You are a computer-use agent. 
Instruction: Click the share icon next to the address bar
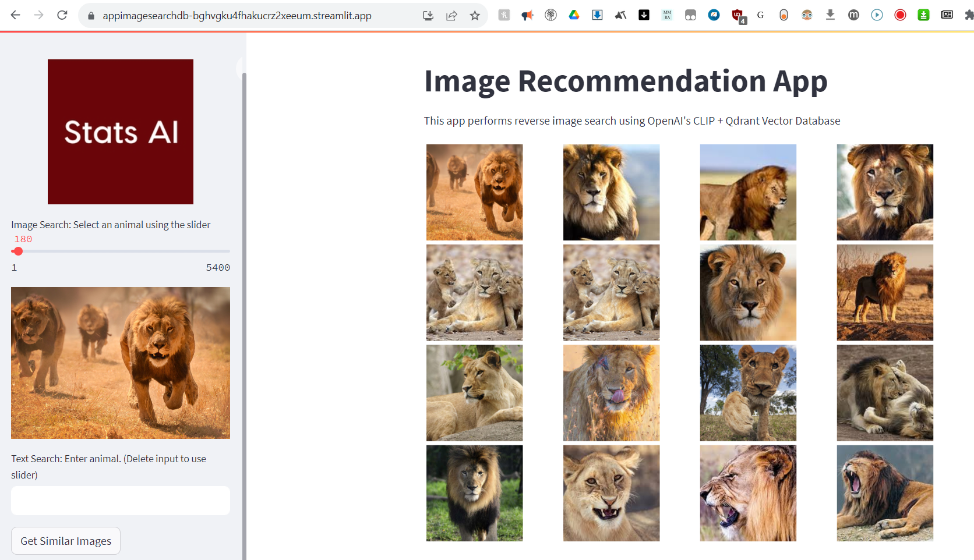coord(452,15)
